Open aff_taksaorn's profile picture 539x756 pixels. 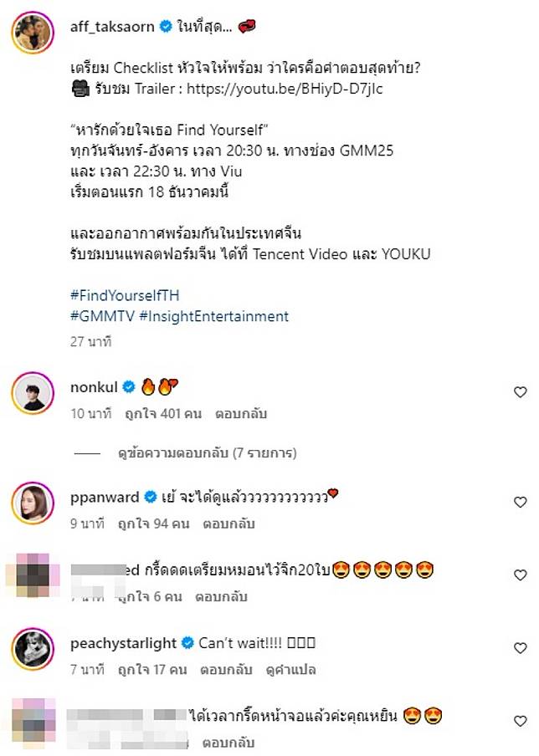[x=33, y=34]
